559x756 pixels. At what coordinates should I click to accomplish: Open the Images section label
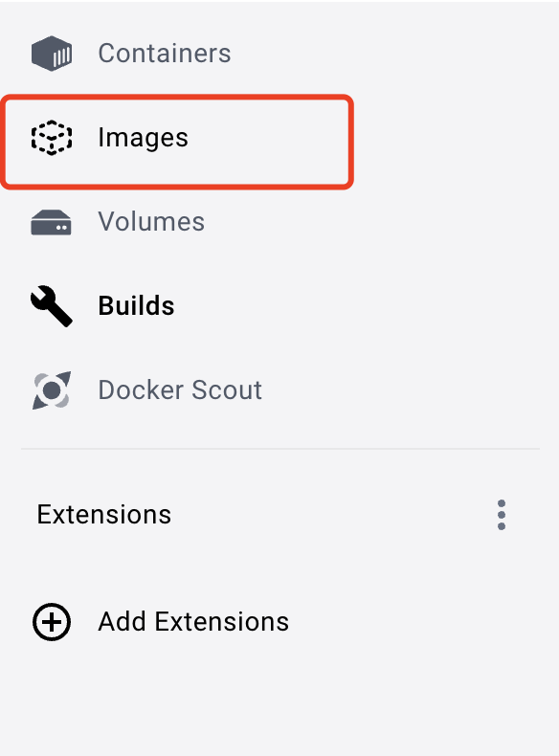coord(143,138)
